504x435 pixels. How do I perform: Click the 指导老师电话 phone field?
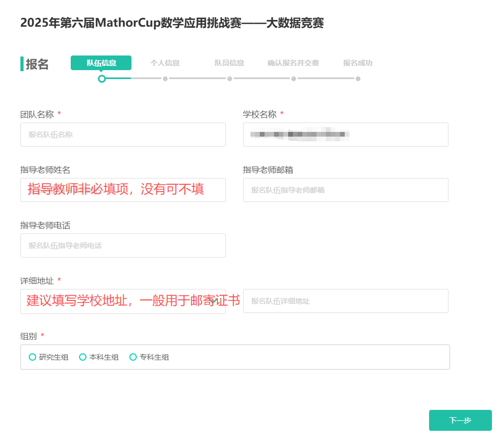click(123, 246)
